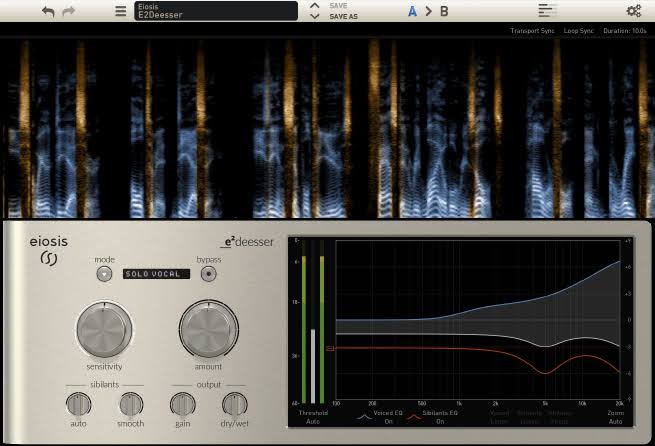The height and width of the screenshot is (446, 655).
Task: Select the E2Deesser preset name field
Action: (216, 11)
